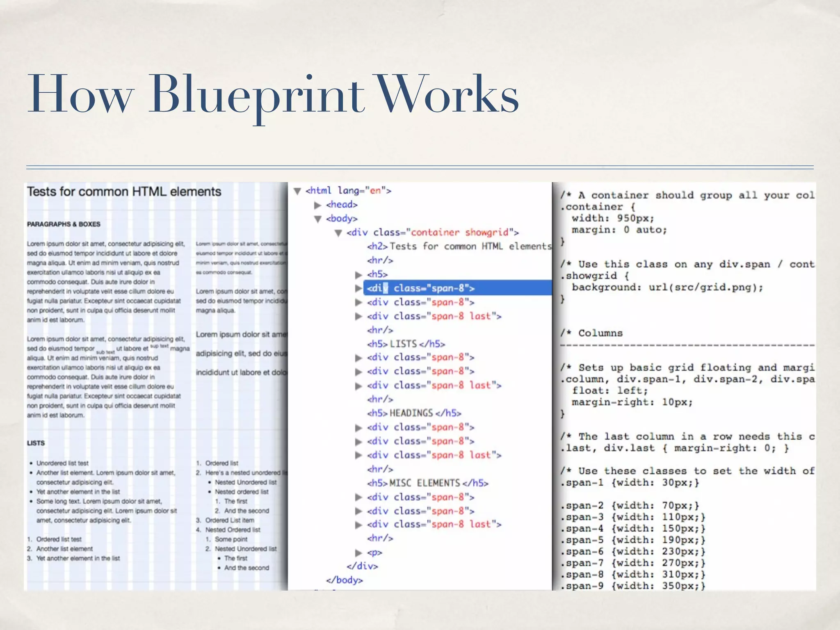This screenshot has height=630, width=840.
Task: Collapse the body element arrow
Action: tap(318, 219)
